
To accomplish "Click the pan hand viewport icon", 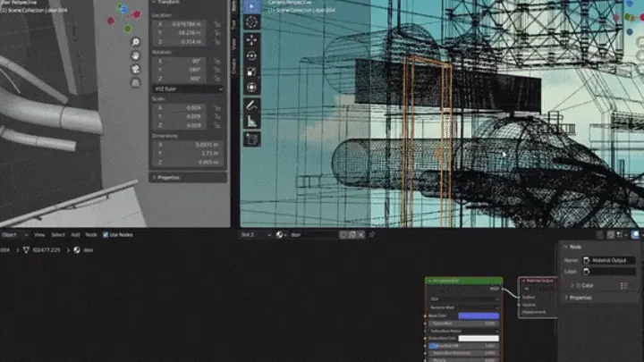I will [x=135, y=55].
